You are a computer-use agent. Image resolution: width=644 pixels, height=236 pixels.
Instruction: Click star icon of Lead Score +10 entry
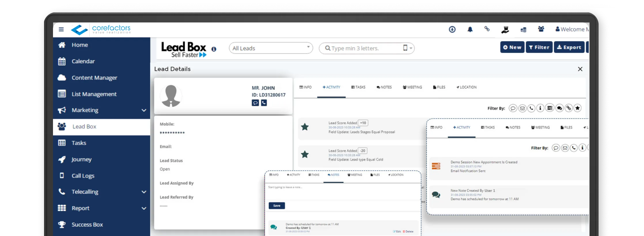pos(305,127)
